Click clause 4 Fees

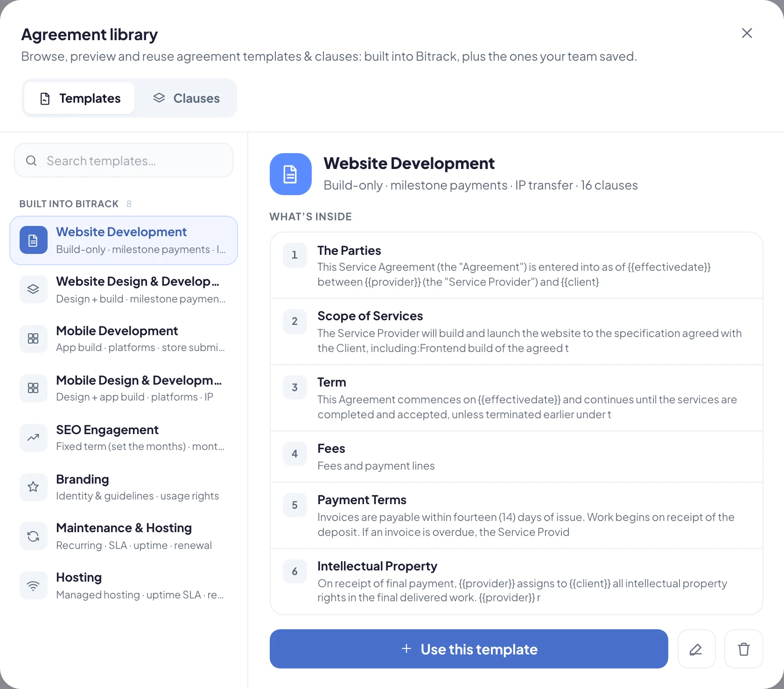click(517, 457)
